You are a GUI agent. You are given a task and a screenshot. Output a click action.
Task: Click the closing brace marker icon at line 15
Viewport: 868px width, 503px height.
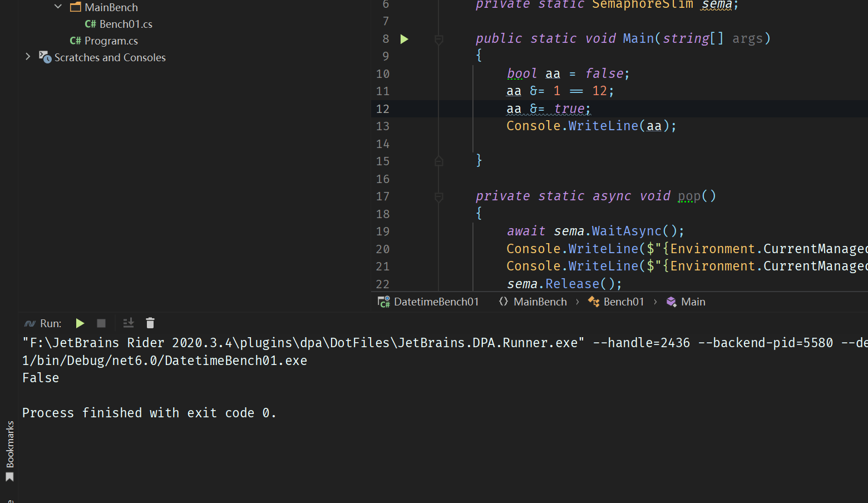coord(438,161)
